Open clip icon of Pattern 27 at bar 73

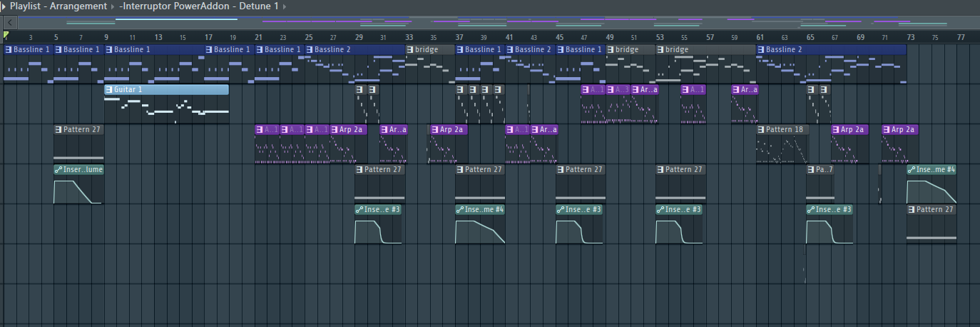coord(912,210)
